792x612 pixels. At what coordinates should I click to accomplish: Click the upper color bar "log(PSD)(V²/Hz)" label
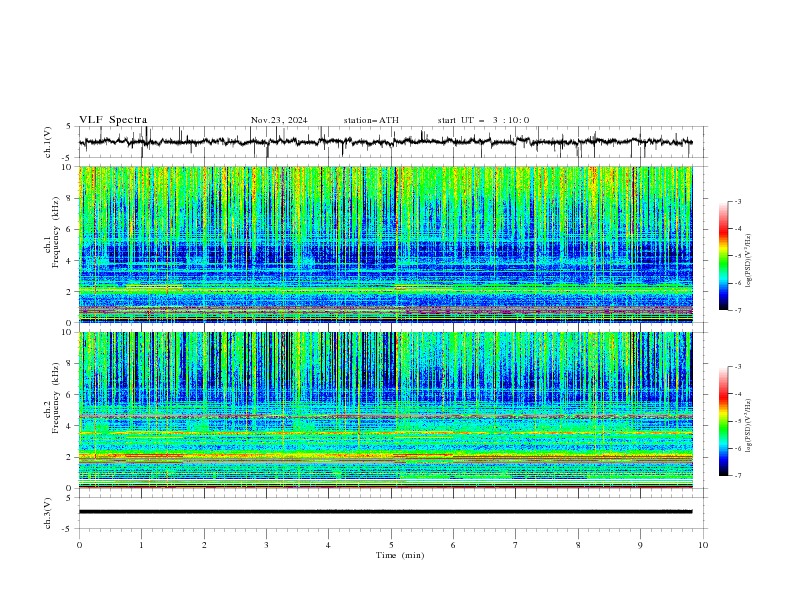coord(749,261)
